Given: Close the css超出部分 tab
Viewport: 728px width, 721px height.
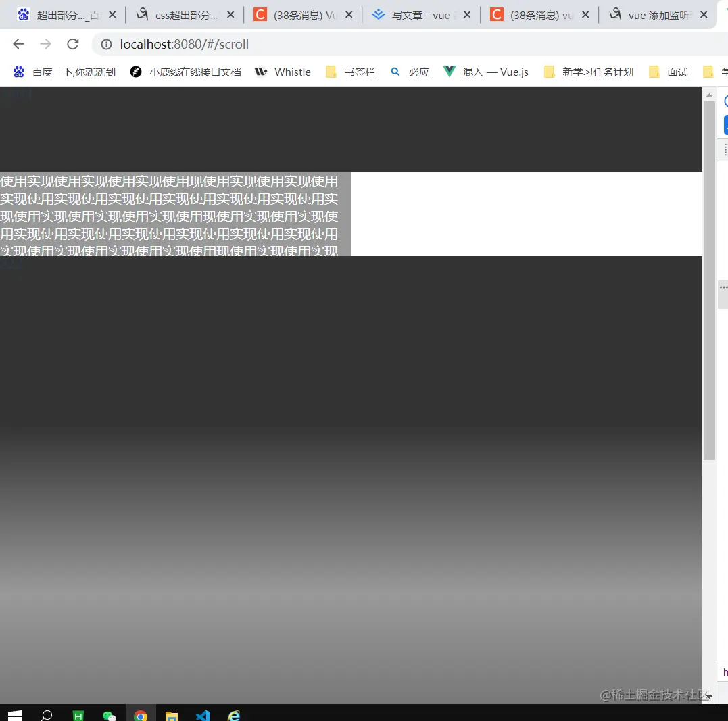Looking at the screenshot, I should (230, 15).
